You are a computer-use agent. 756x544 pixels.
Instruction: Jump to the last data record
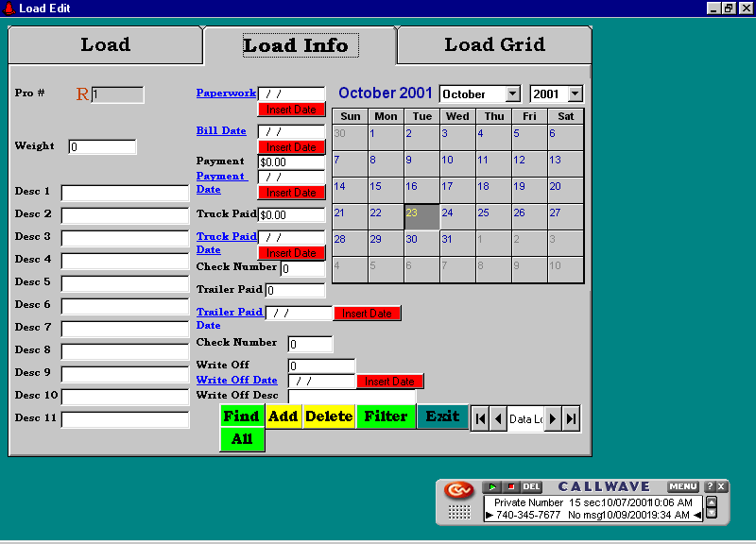click(x=571, y=418)
